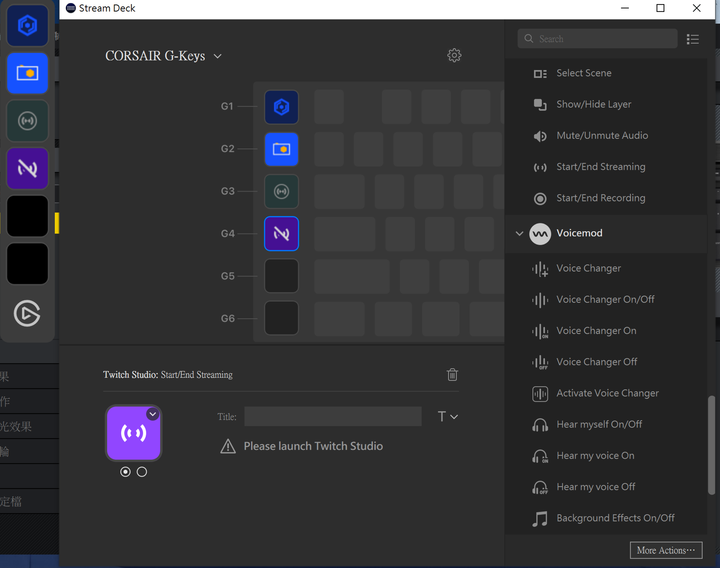Select the Select Scene action label
Viewport: 720px width, 568px height.
coord(584,73)
